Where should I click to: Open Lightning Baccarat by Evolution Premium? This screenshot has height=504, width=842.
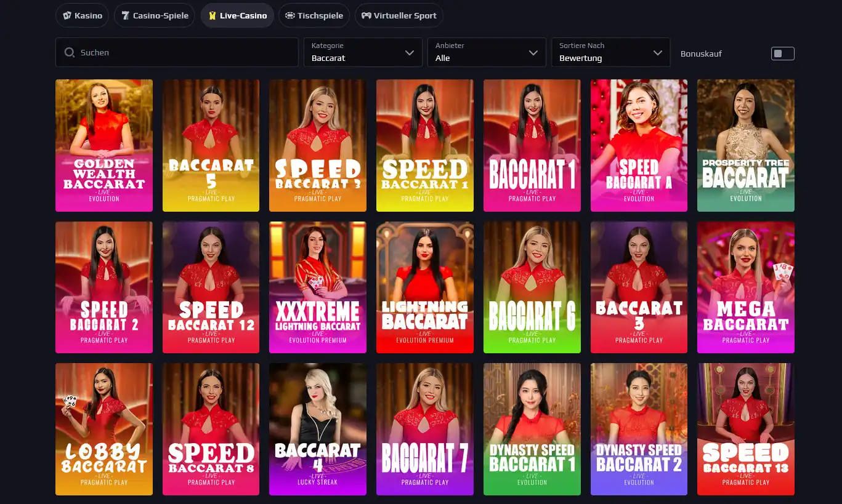tap(425, 287)
